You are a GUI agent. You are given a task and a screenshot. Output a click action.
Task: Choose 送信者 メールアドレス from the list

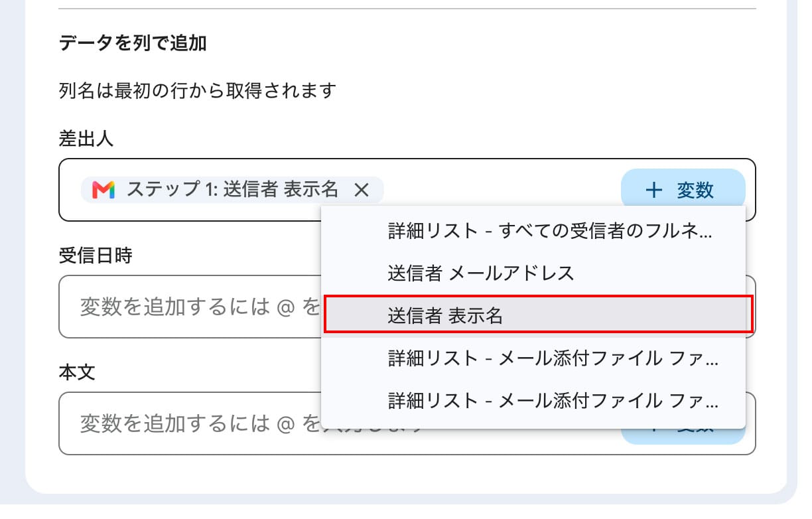click(533, 273)
